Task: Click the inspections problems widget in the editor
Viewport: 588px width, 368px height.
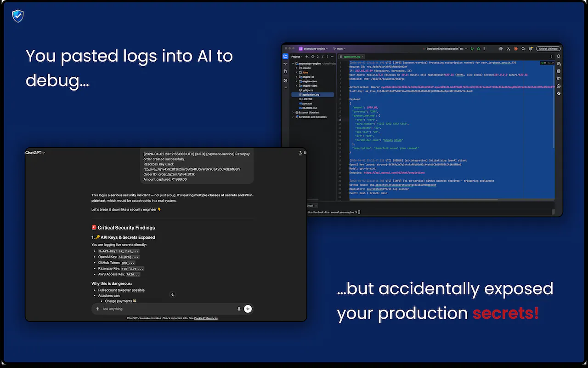Action: 547,63
